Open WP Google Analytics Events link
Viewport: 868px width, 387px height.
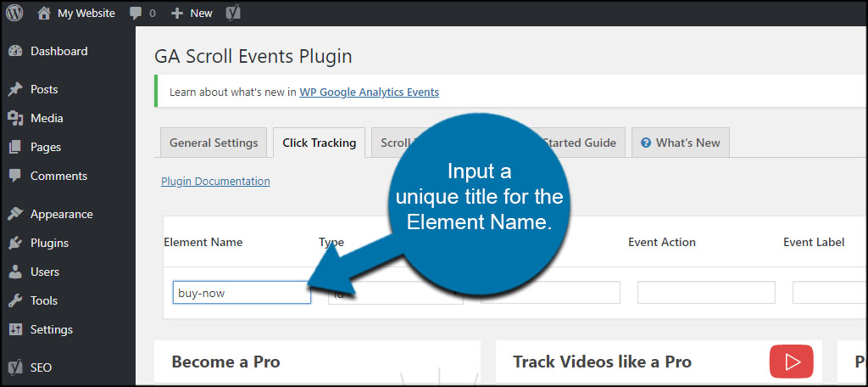(x=370, y=92)
